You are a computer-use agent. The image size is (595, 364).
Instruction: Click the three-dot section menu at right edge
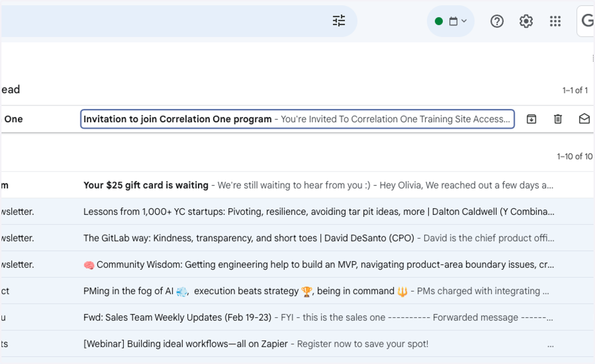pyautogui.click(x=593, y=58)
